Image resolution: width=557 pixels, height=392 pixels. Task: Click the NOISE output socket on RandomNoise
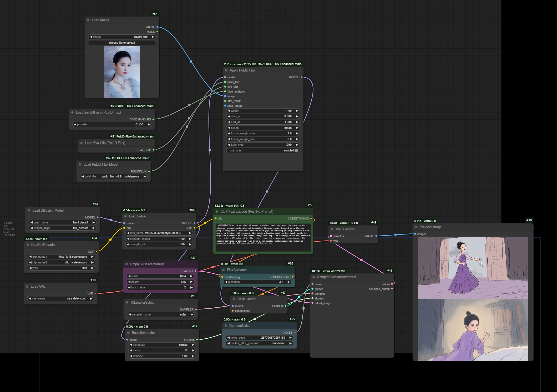point(295,333)
